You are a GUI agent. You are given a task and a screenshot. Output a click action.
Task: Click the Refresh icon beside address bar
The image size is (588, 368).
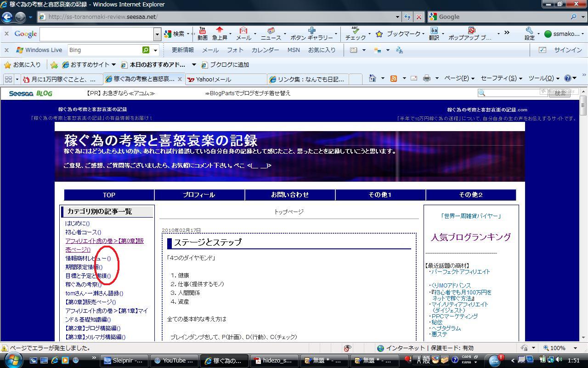[x=407, y=17]
